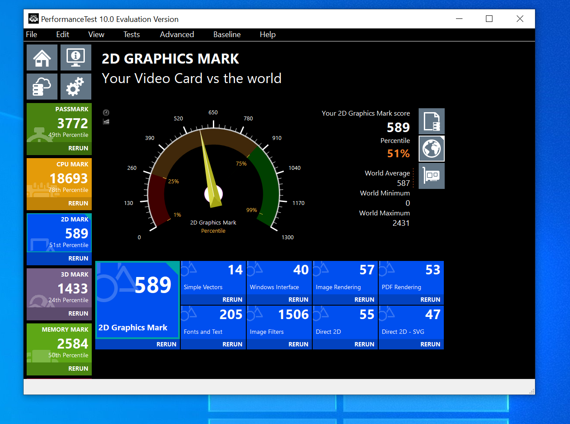Click the PerformanceTest app icon in the title bar
The height and width of the screenshot is (424, 570).
click(x=33, y=19)
